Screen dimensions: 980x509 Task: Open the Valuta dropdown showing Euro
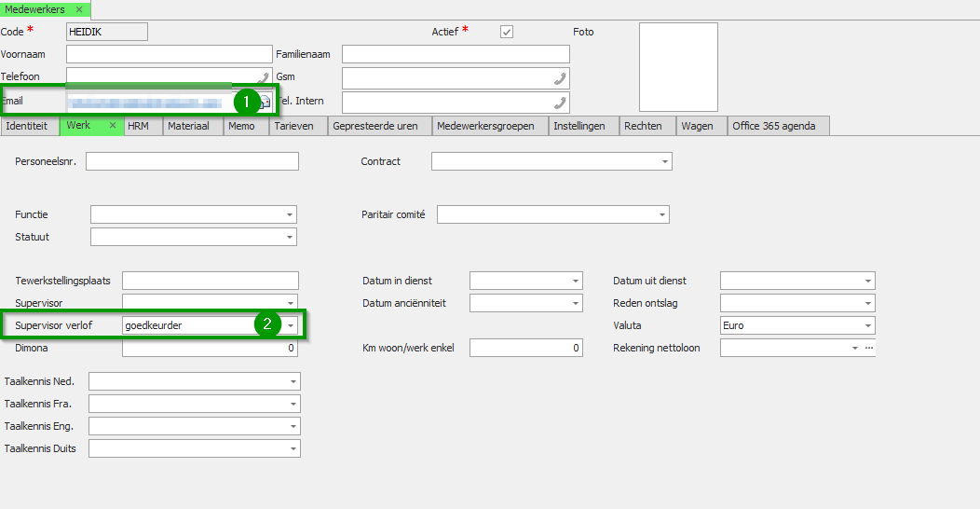[867, 325]
